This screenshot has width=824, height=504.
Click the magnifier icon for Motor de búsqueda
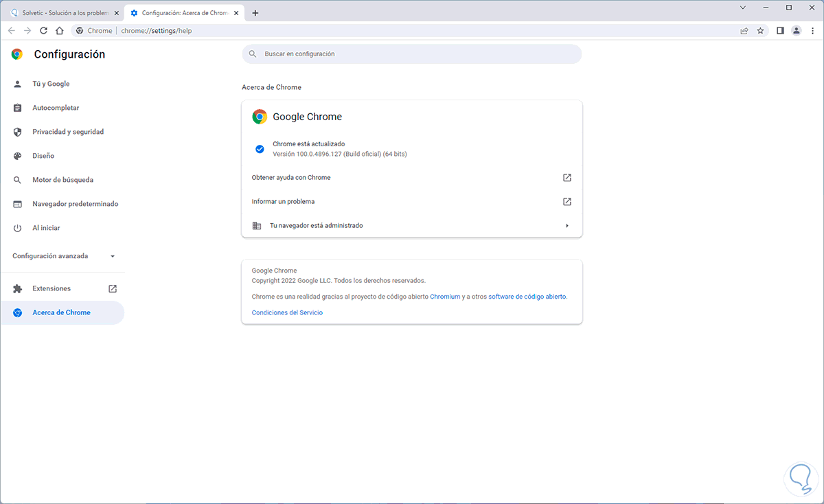tap(18, 180)
